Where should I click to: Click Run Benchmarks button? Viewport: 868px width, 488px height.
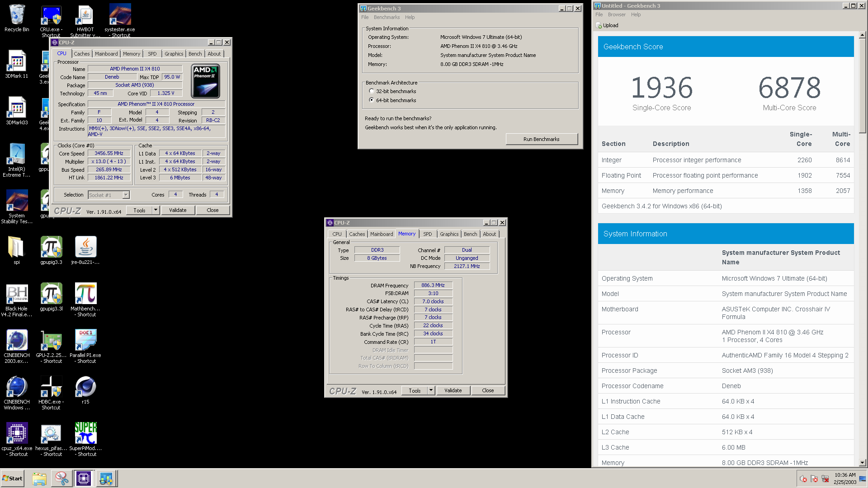tap(542, 139)
